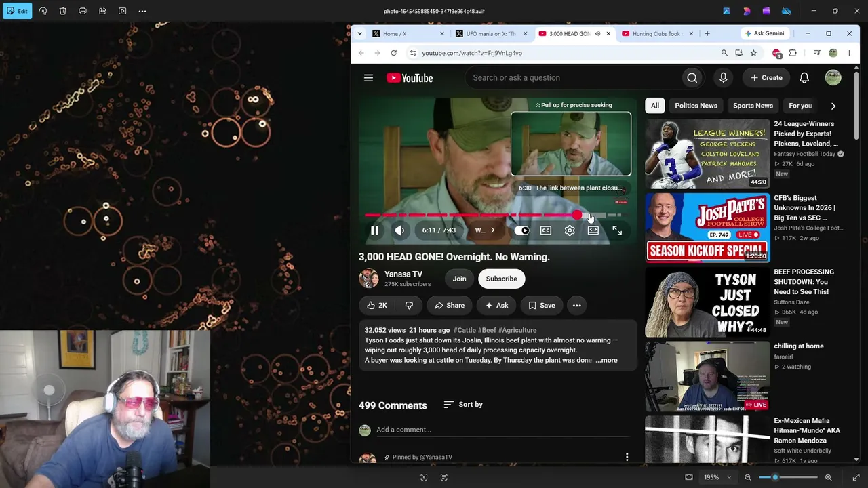Share the video via Share button
This screenshot has height=488, width=868.
(450, 306)
